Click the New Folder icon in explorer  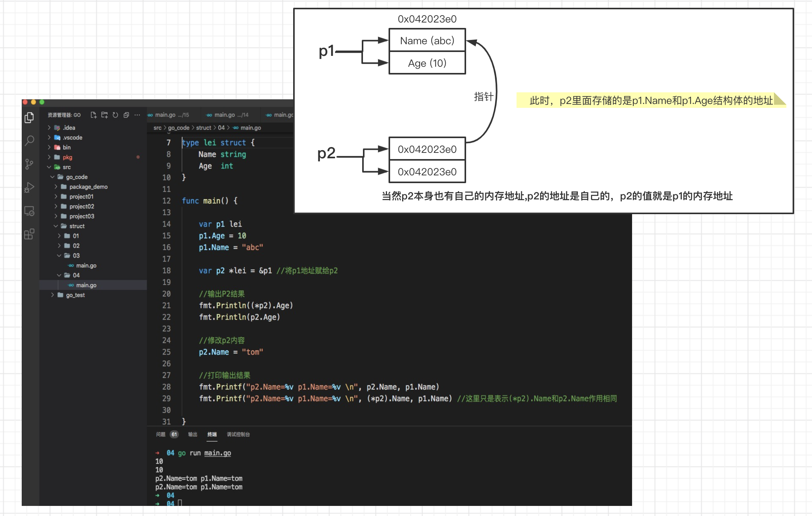point(104,115)
